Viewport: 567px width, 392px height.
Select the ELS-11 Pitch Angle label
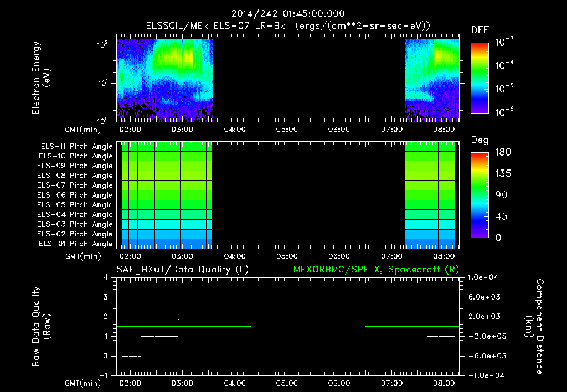point(76,147)
